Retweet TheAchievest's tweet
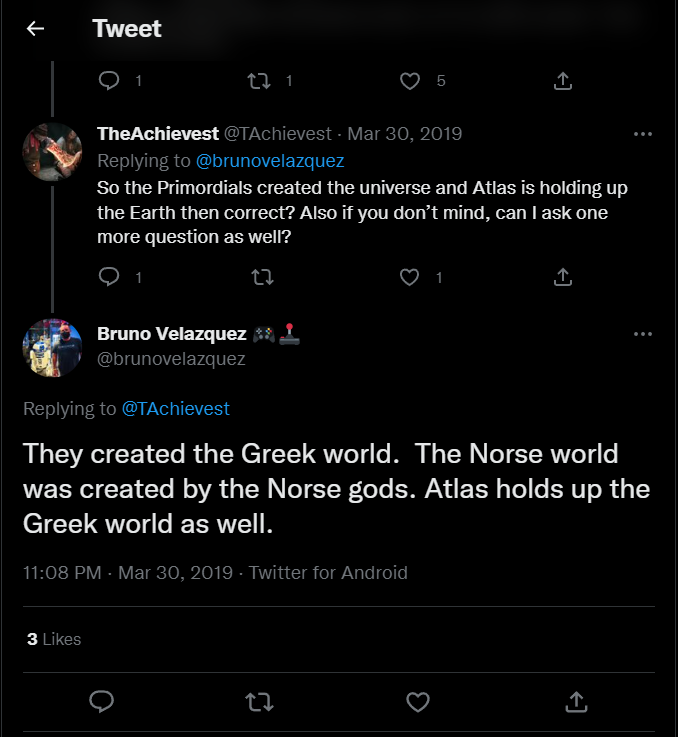 coord(260,277)
